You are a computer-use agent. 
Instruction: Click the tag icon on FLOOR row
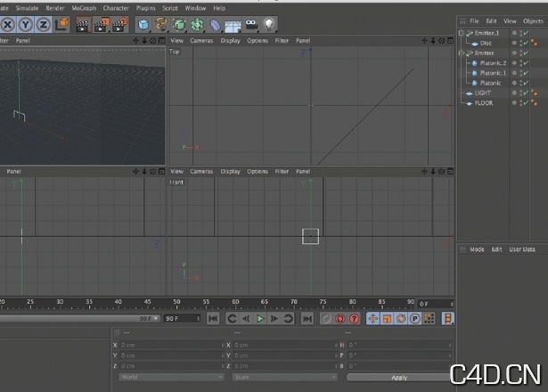click(534, 102)
